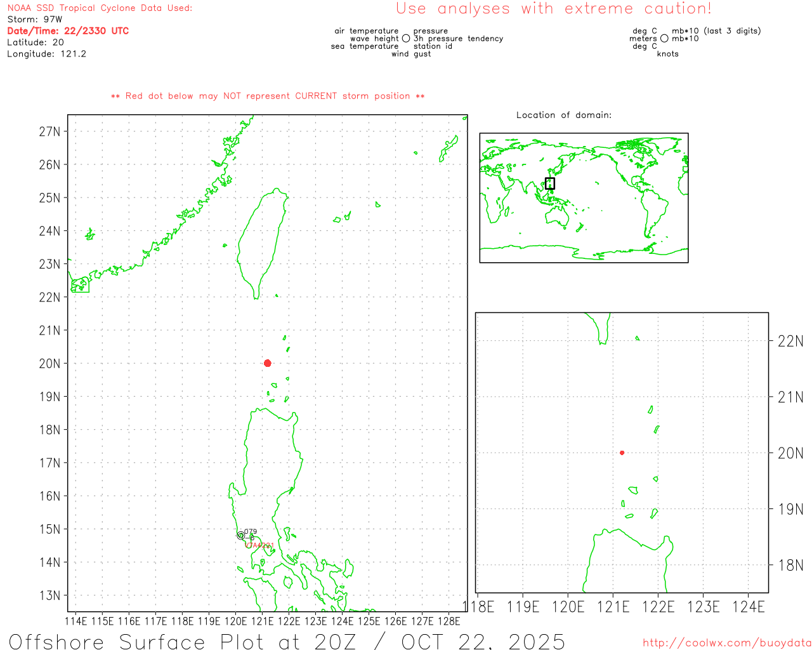812x650 pixels.
Task: Click the red dot in the zoomed inset map
Action: [622, 453]
